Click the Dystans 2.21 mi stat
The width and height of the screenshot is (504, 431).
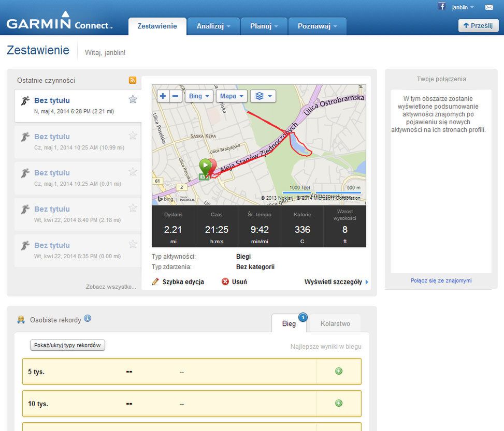tap(173, 227)
